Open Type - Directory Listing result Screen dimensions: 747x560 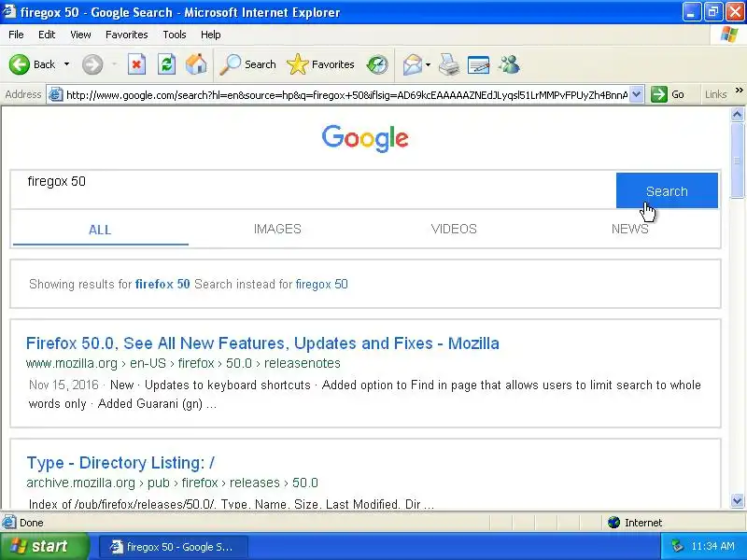click(x=120, y=463)
